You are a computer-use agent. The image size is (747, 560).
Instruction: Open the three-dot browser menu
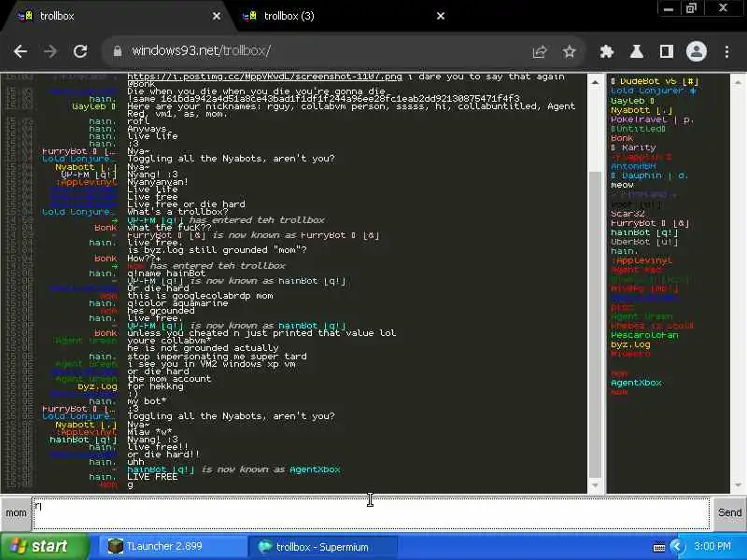pos(727,51)
